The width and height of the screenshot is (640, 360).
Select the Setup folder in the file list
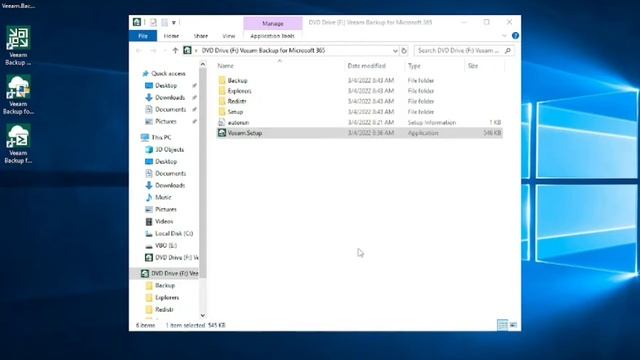pyautogui.click(x=235, y=112)
